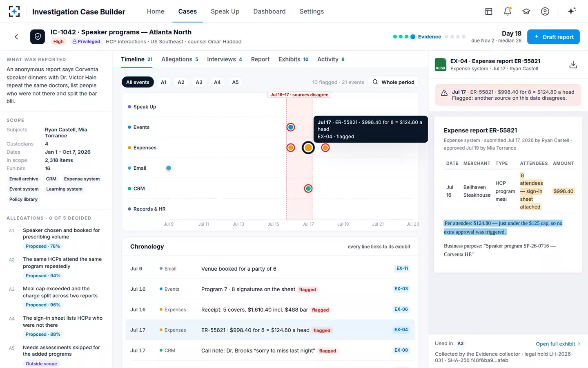The width and height of the screenshot is (588, 368).
Task: Open the layout panel icon in header
Action: coord(489,11)
